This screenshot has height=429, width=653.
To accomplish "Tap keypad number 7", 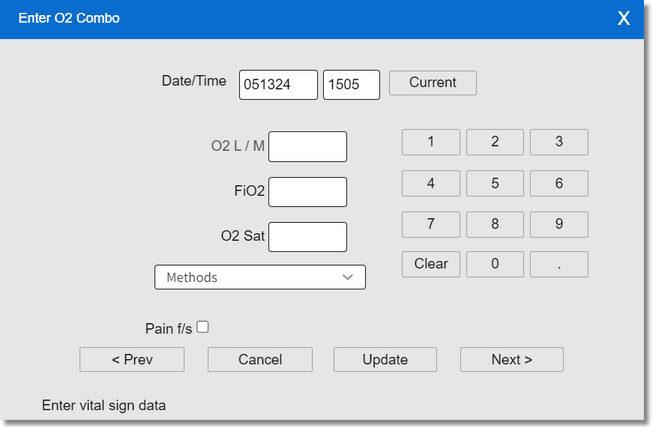I will [x=431, y=224].
